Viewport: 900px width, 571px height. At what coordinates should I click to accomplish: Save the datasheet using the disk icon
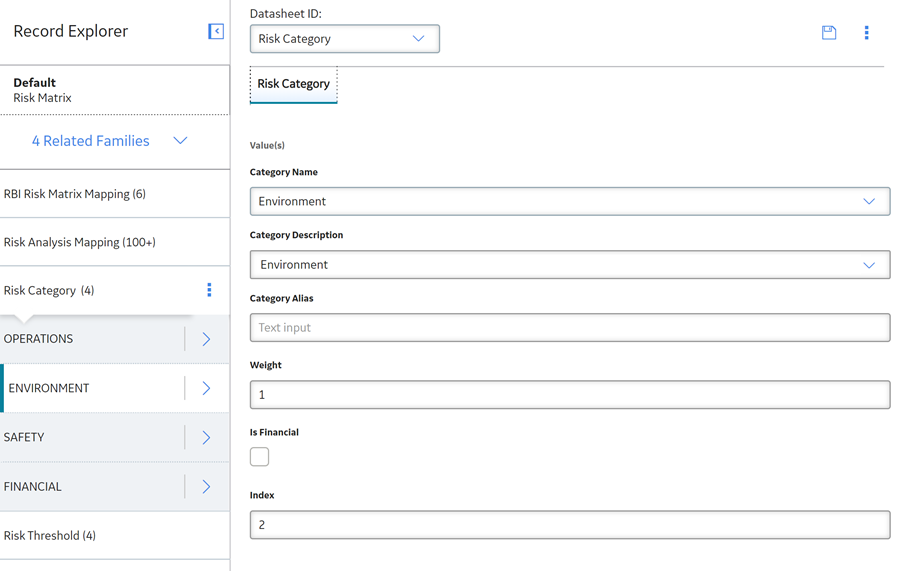coord(829,33)
